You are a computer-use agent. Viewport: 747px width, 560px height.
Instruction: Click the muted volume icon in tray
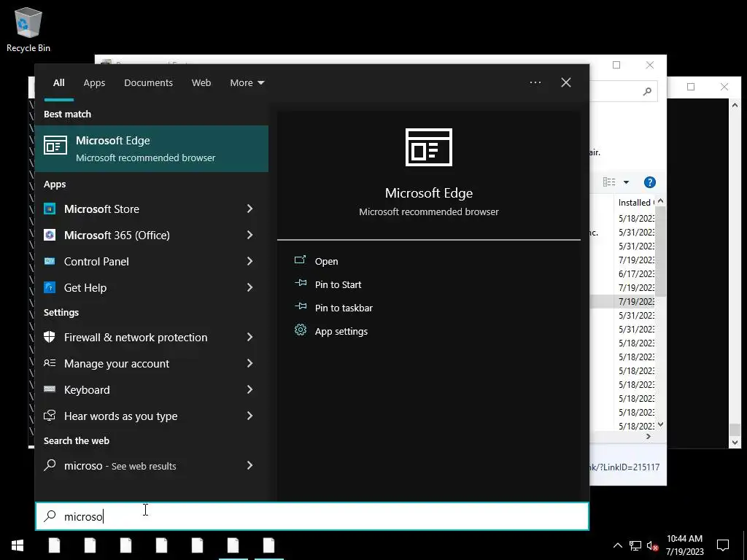tap(652, 545)
